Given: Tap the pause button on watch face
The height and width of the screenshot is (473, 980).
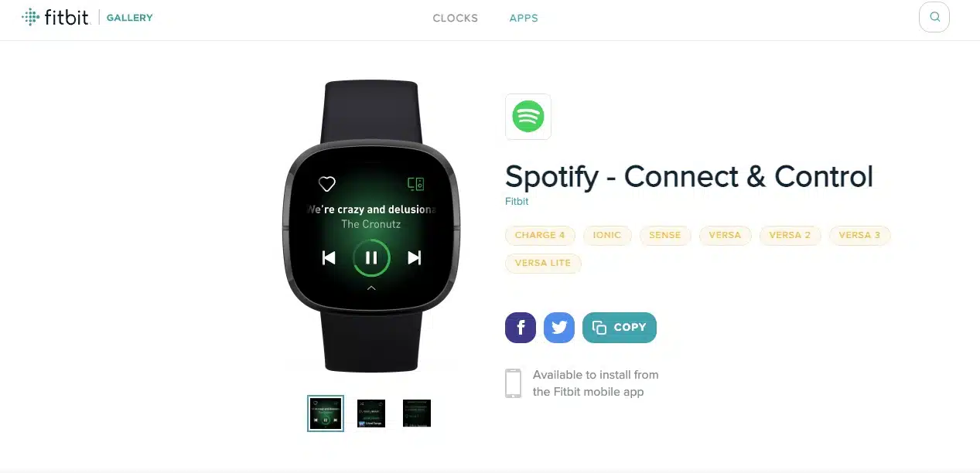Looking at the screenshot, I should (x=371, y=257).
